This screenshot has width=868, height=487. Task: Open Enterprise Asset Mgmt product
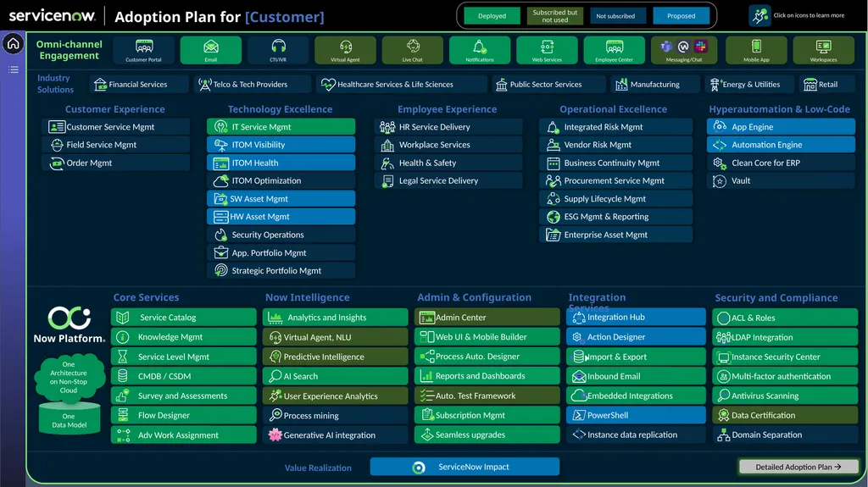pyautogui.click(x=615, y=235)
